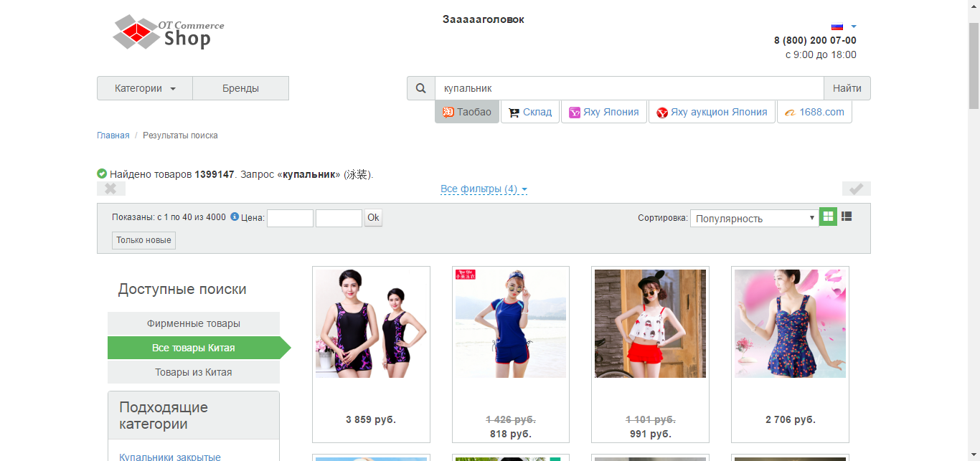Click the Найти search button
980x461 pixels.
tap(847, 88)
